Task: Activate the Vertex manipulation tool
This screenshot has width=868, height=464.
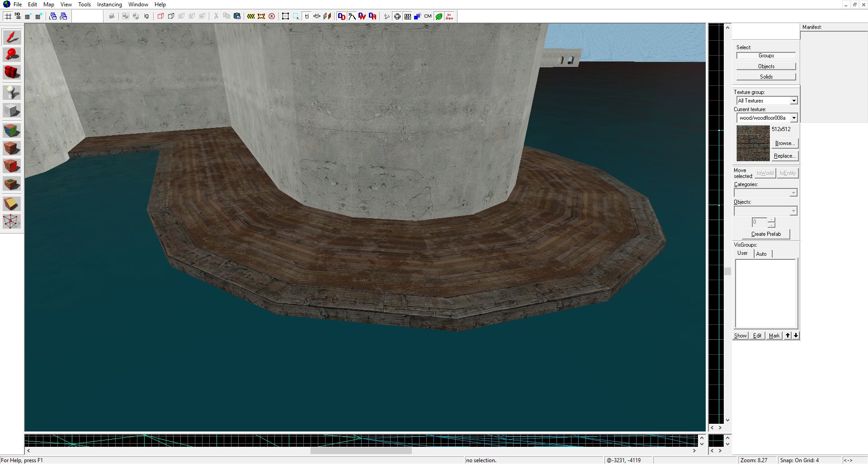Action: click(x=12, y=221)
